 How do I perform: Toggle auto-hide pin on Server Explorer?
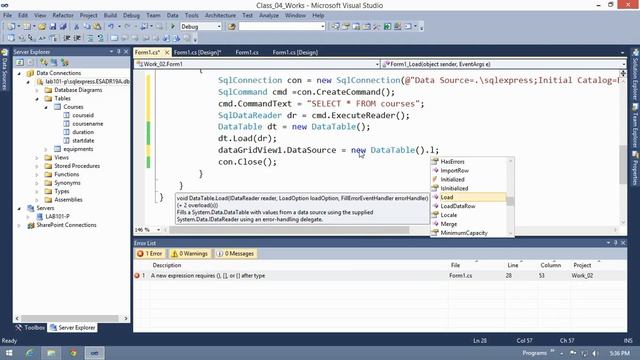[x=119, y=52]
